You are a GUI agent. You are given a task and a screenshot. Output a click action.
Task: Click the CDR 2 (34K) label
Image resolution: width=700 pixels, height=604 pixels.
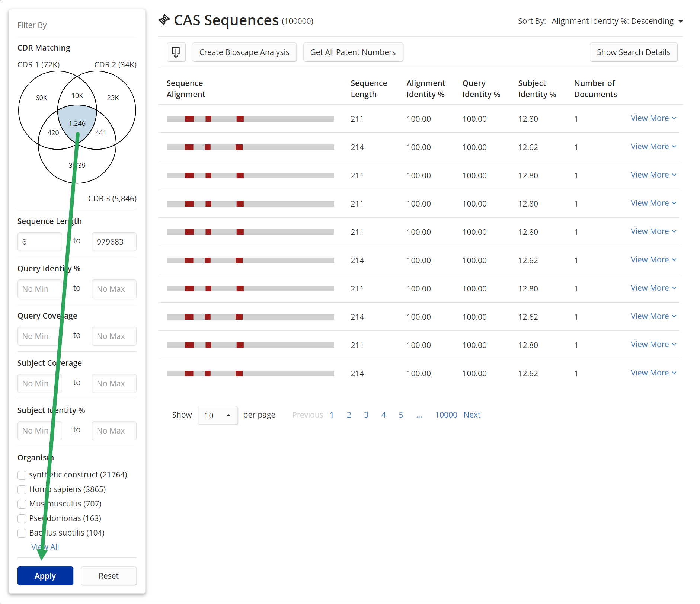click(x=115, y=65)
